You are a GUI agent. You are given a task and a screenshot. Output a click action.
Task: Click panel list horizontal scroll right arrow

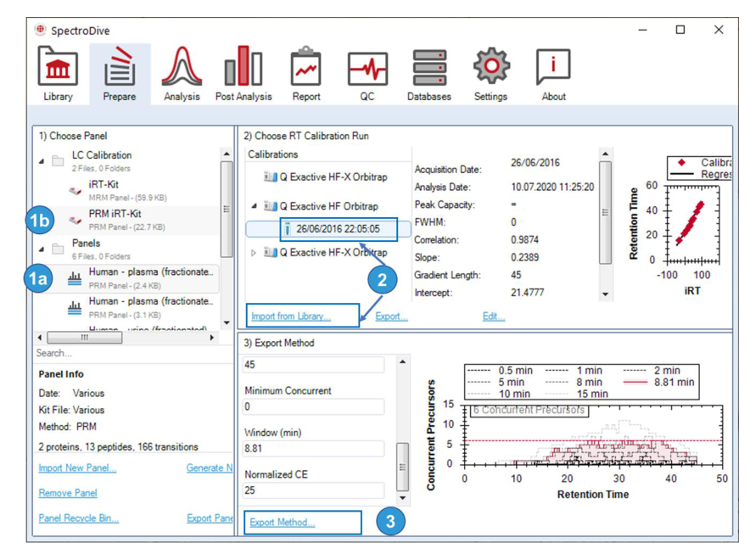212,338
